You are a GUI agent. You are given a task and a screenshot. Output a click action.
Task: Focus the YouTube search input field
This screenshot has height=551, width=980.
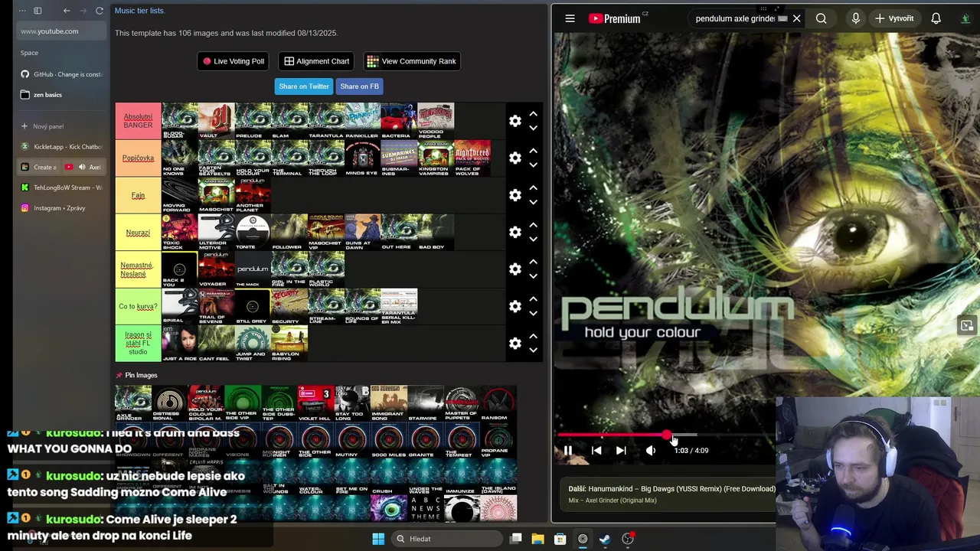735,18
